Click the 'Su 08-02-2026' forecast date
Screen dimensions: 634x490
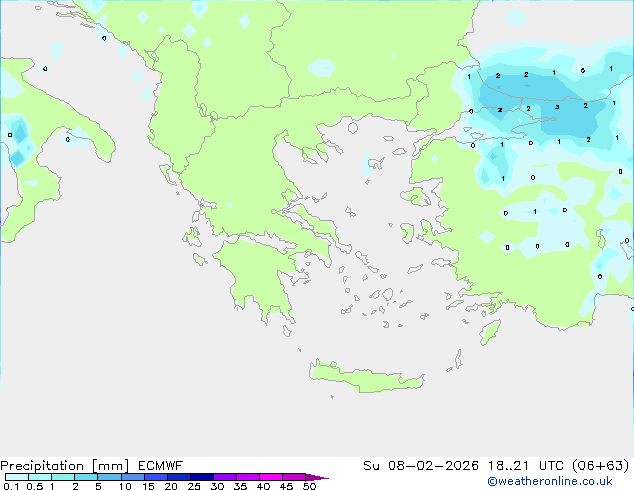(x=421, y=466)
